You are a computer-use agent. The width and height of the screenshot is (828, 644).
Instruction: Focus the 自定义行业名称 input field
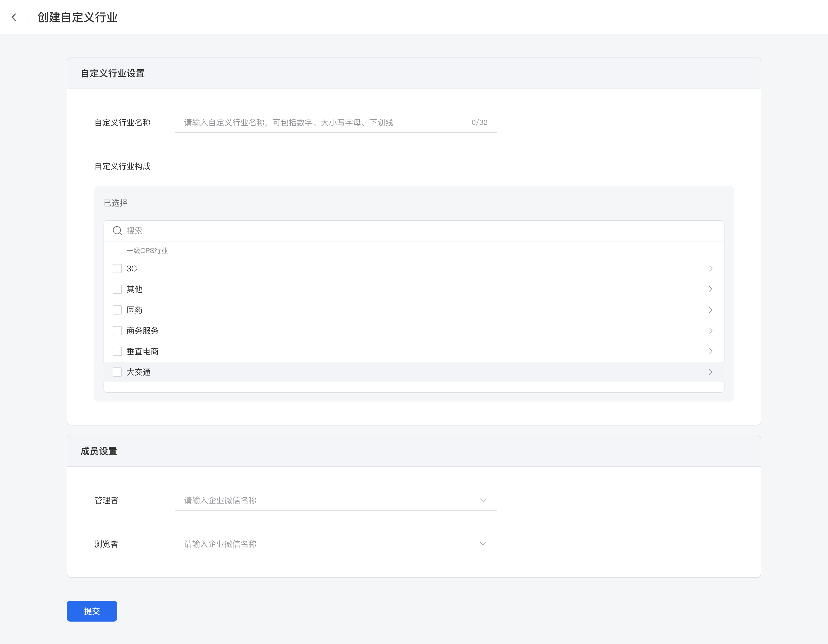(336, 122)
